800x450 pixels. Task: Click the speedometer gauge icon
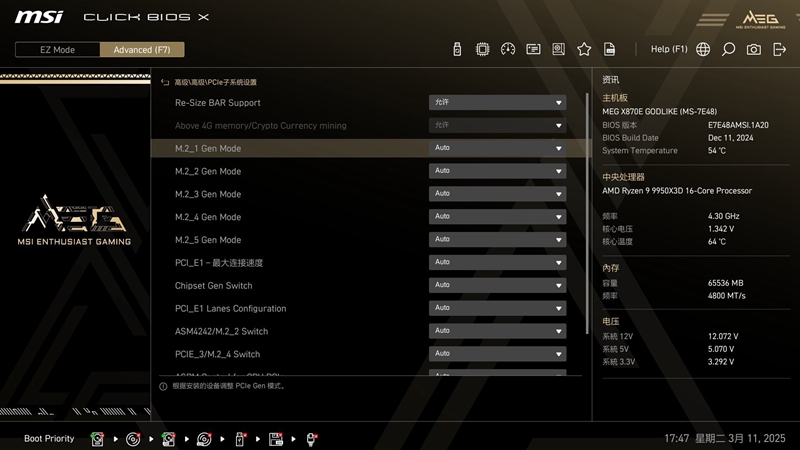click(508, 49)
